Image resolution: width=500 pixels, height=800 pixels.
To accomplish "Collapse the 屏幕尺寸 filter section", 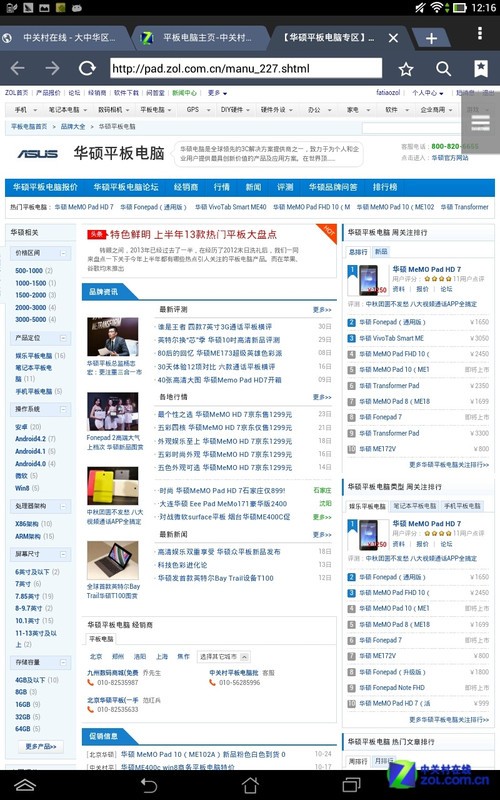I will [x=63, y=554].
